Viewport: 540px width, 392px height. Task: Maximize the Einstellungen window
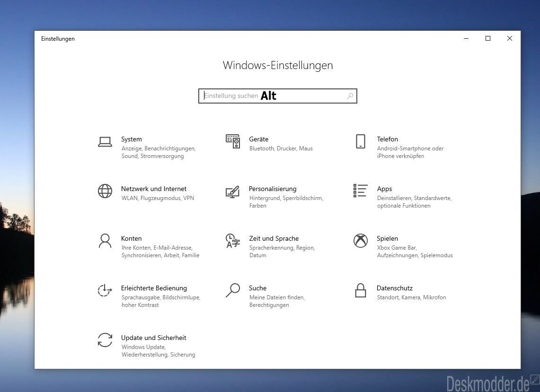tap(487, 39)
